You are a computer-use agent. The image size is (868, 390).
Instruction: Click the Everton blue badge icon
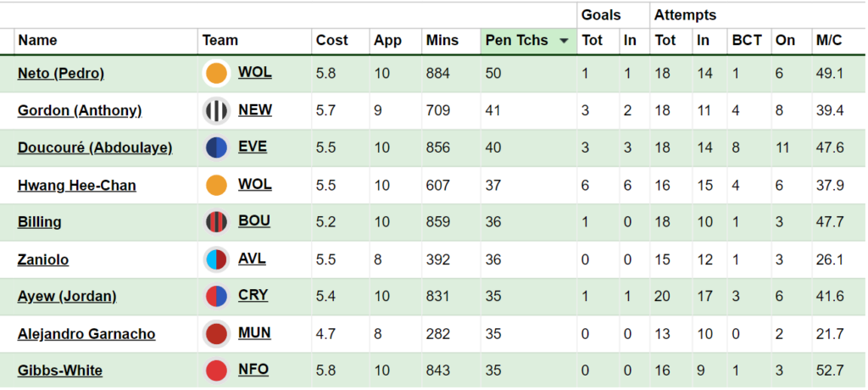tap(216, 148)
